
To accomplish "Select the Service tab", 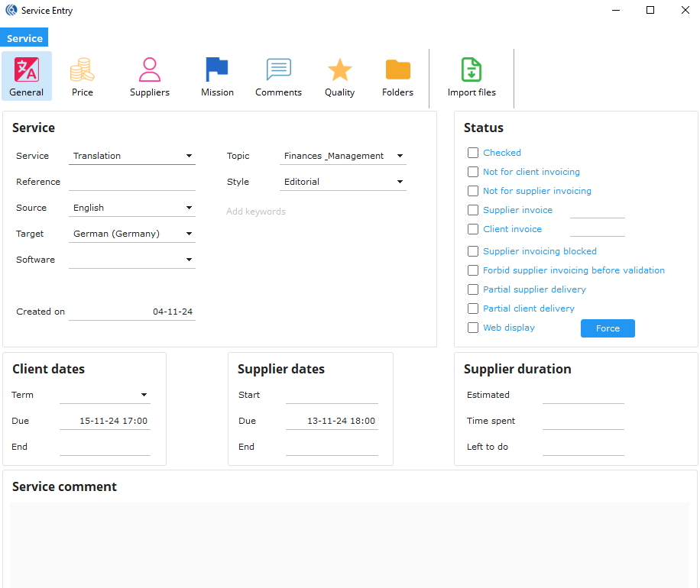I will click(24, 38).
